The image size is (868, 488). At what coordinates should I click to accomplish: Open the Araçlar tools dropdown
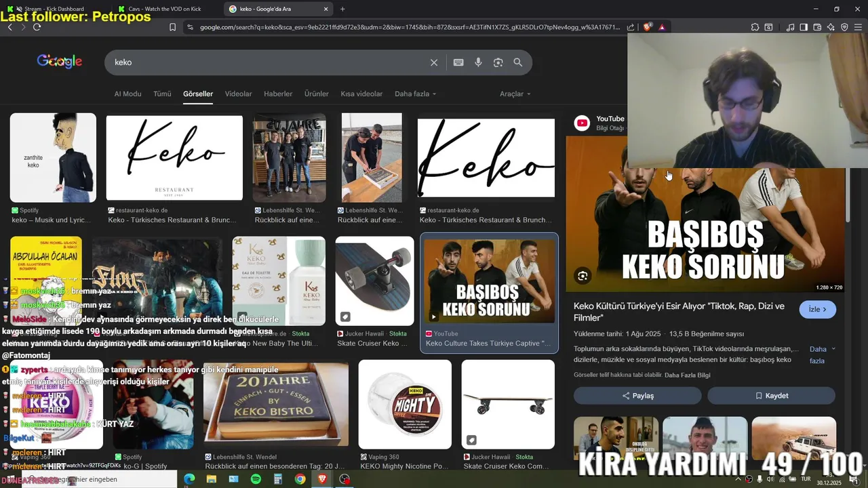[515, 94]
